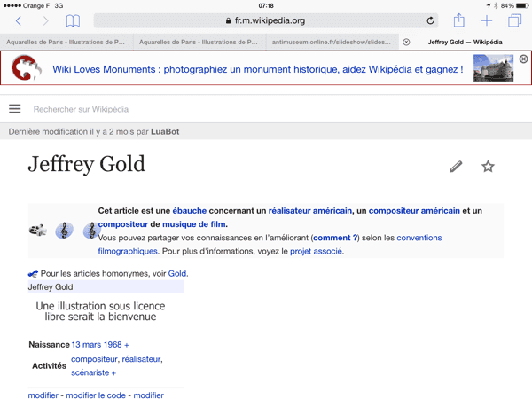This screenshot has width=532, height=399.
Task: Add a new tab with plus icon
Action: point(487,20)
